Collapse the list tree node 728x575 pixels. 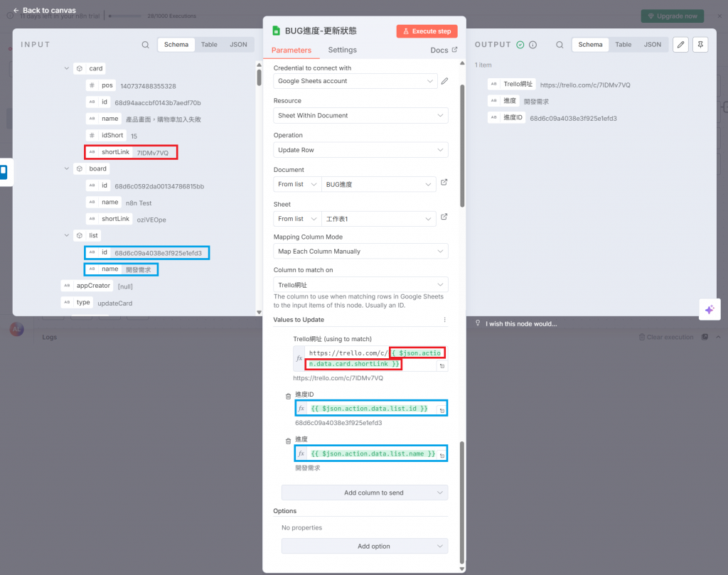tap(66, 235)
